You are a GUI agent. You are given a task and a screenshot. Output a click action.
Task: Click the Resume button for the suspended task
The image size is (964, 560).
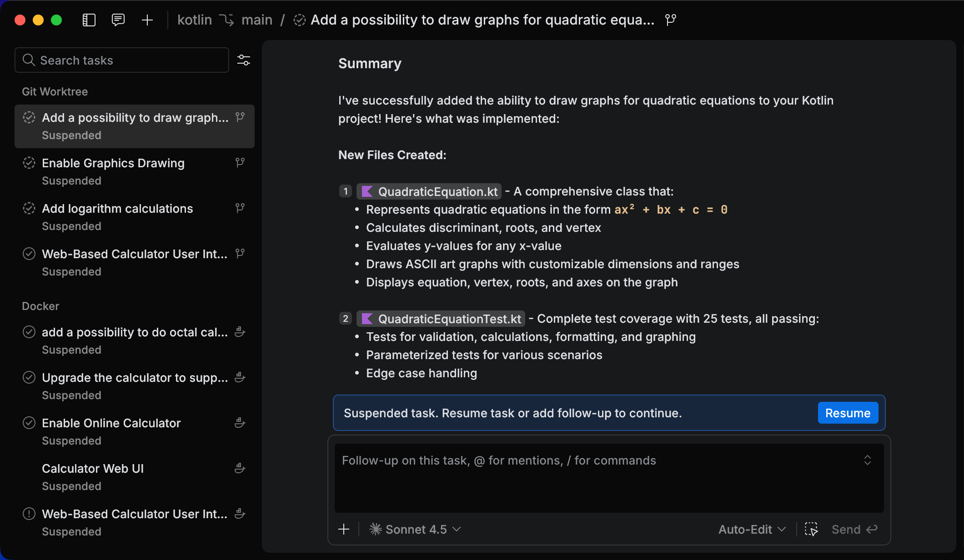tap(847, 413)
